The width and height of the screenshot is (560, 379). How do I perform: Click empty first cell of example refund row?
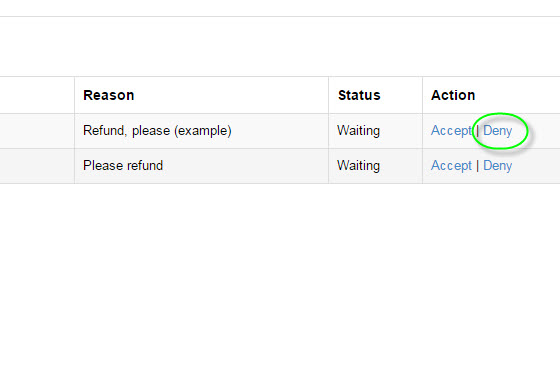[37, 131]
